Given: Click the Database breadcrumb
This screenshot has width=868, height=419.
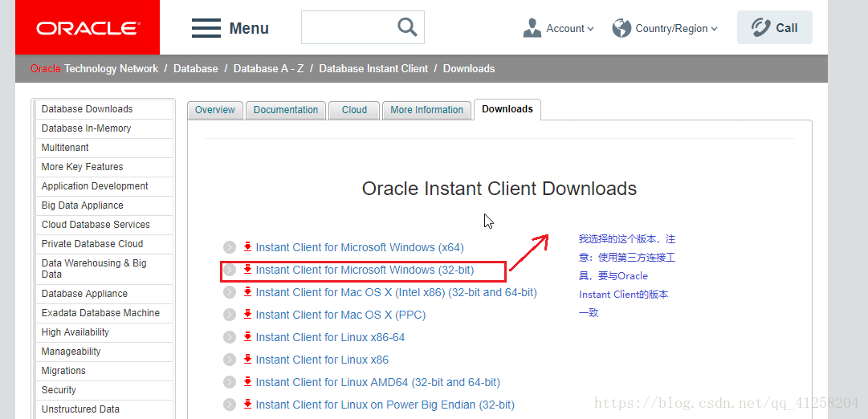Looking at the screenshot, I should [195, 69].
